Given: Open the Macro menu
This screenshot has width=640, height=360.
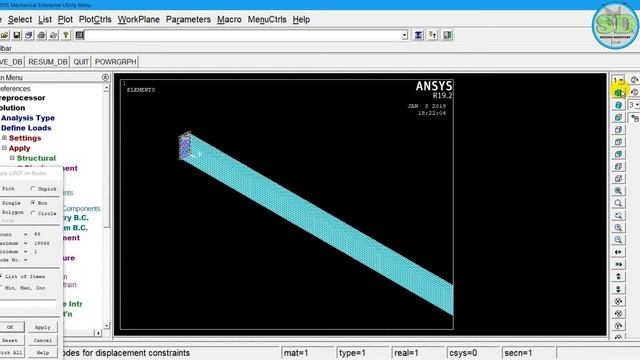Looking at the screenshot, I should [229, 20].
